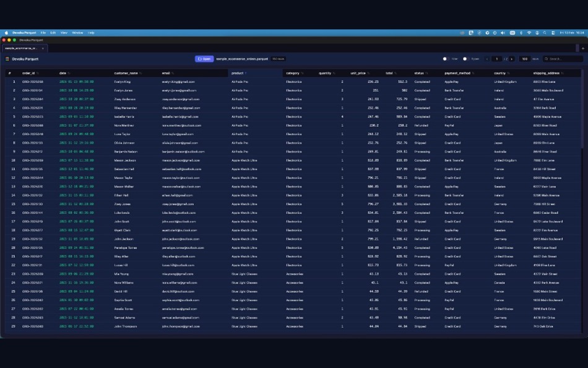
Task: Sort by the order_id column arrow icon
Action: (38, 73)
